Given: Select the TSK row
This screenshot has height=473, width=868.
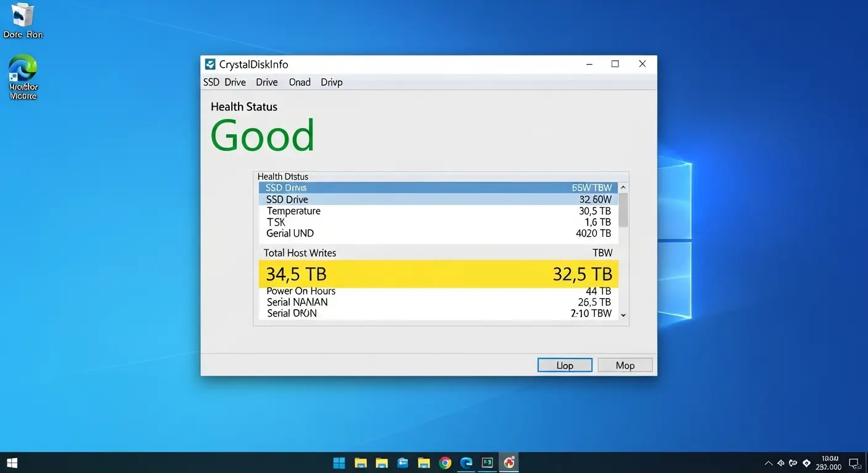Looking at the screenshot, I should [438, 222].
